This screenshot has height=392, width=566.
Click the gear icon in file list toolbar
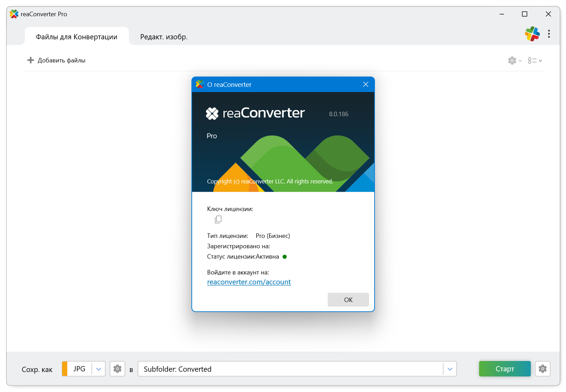[x=512, y=61]
